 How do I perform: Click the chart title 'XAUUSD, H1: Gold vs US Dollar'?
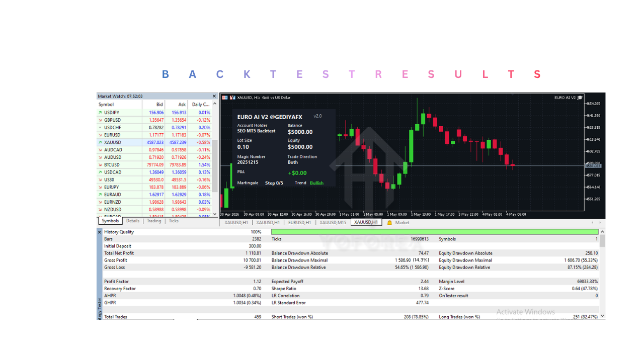tap(264, 98)
